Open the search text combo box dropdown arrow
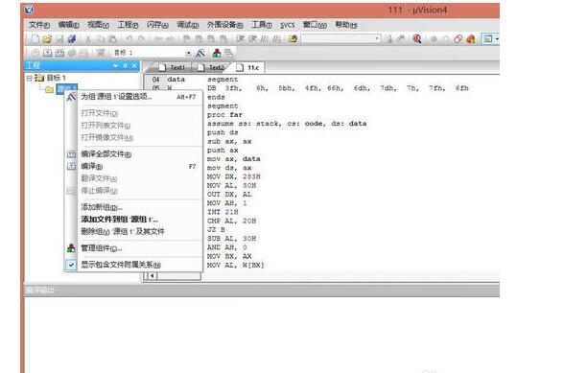Viewport: 588px width, 373px height. [377, 38]
